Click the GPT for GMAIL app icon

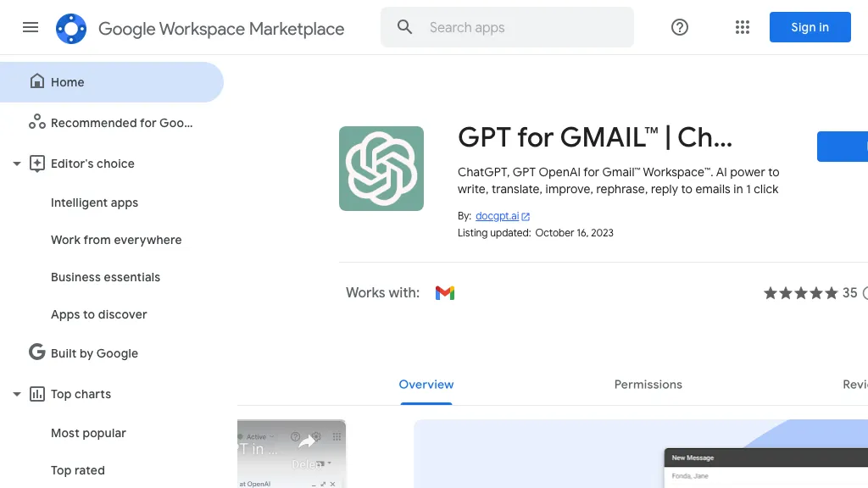(381, 169)
